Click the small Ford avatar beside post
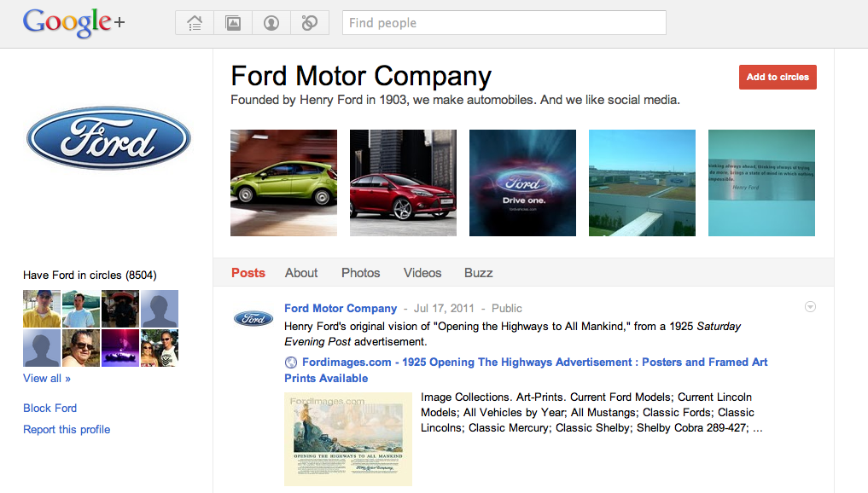 point(253,318)
